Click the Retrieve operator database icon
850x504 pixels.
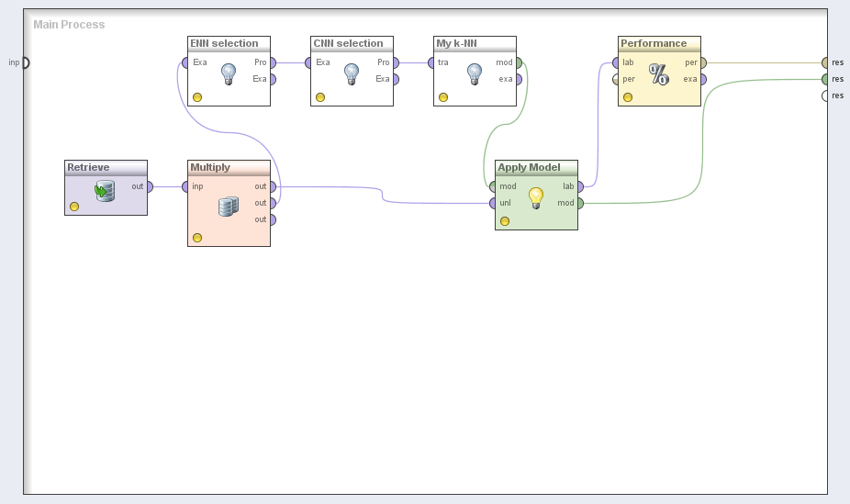coord(106,191)
